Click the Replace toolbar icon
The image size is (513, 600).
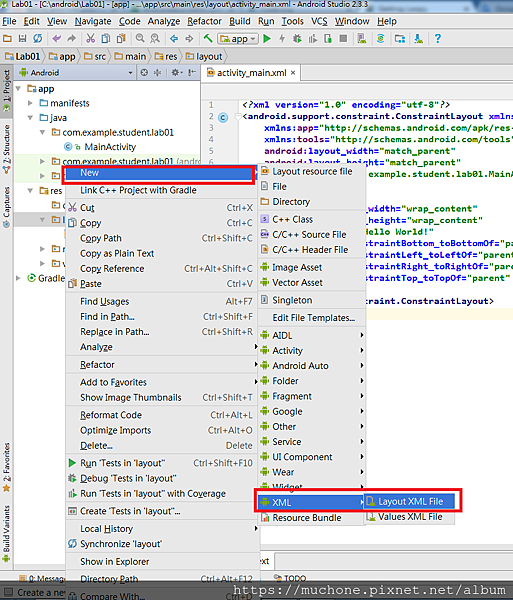[155, 39]
